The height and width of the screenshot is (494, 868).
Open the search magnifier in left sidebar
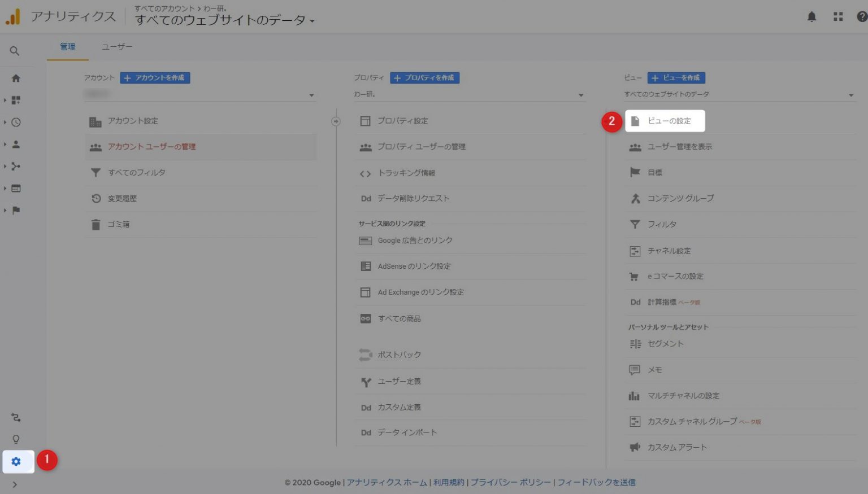(x=15, y=51)
